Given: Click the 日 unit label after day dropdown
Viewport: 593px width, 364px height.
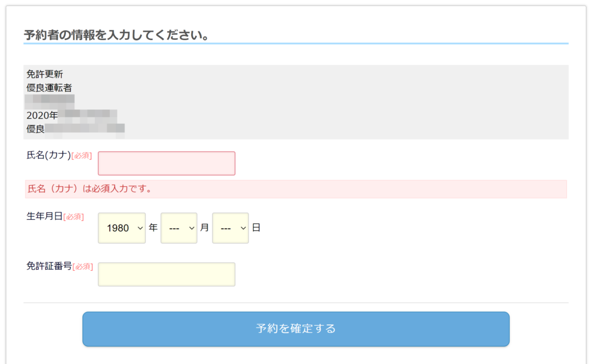Looking at the screenshot, I should (x=256, y=227).
